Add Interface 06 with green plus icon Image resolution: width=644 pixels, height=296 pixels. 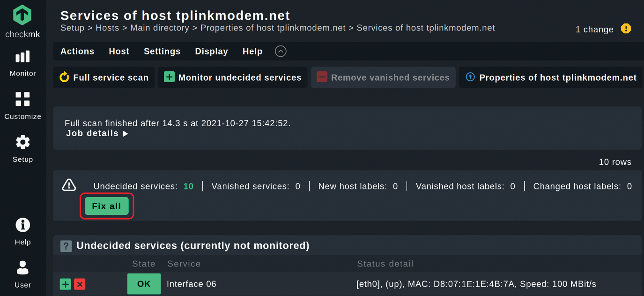(66, 284)
